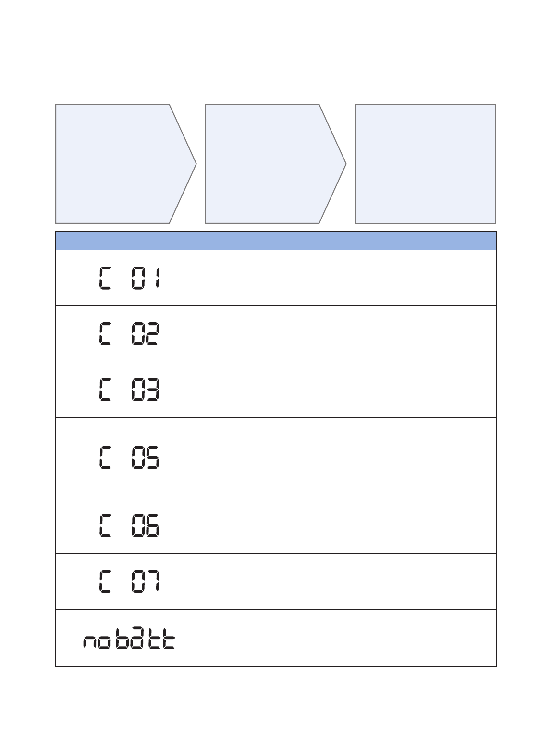Click the blank description cell beside C 01
The height and width of the screenshot is (756, 552).
pos(349,278)
